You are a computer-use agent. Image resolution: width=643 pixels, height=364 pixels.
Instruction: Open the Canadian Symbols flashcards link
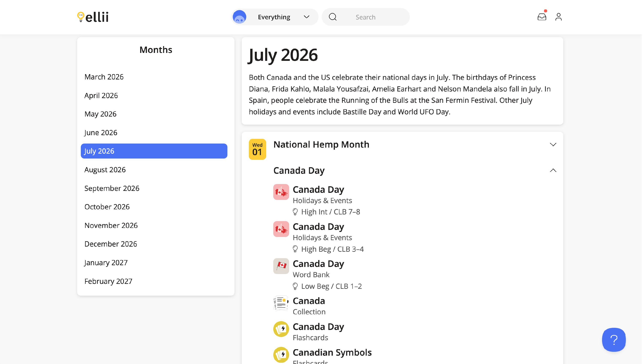point(332,352)
